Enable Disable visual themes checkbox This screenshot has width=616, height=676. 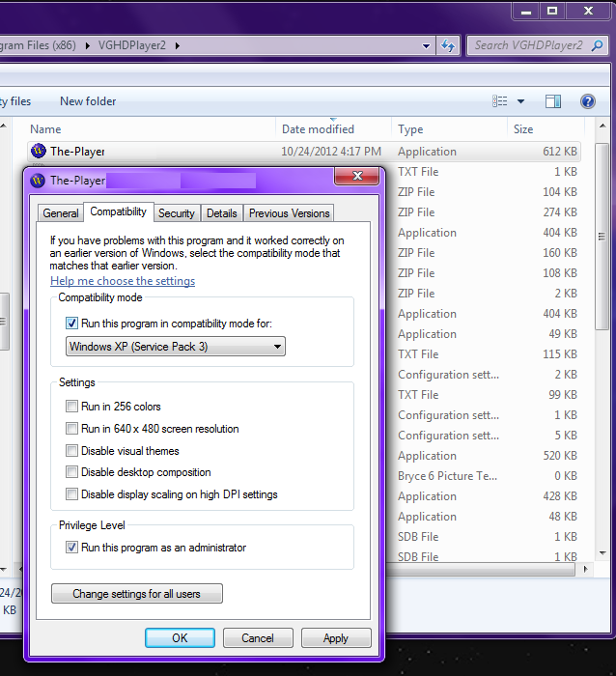coord(72,451)
